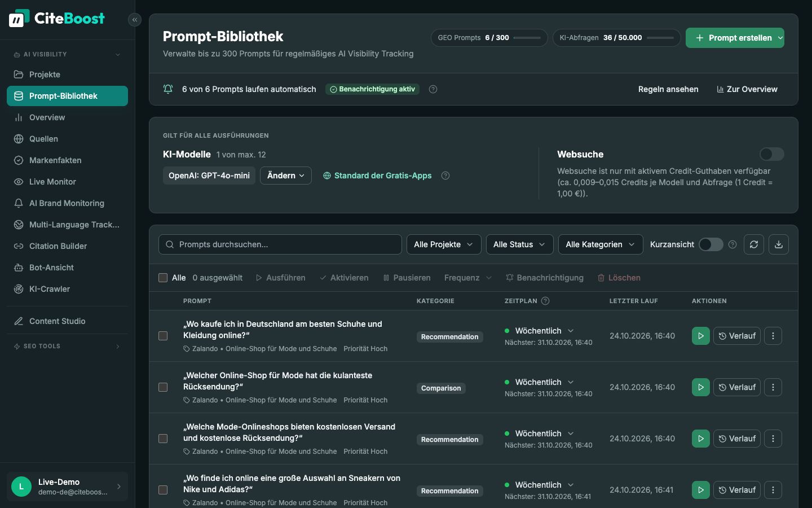Viewport: 812px width, 508px height.
Task: Download the prompt list export
Action: click(779, 244)
